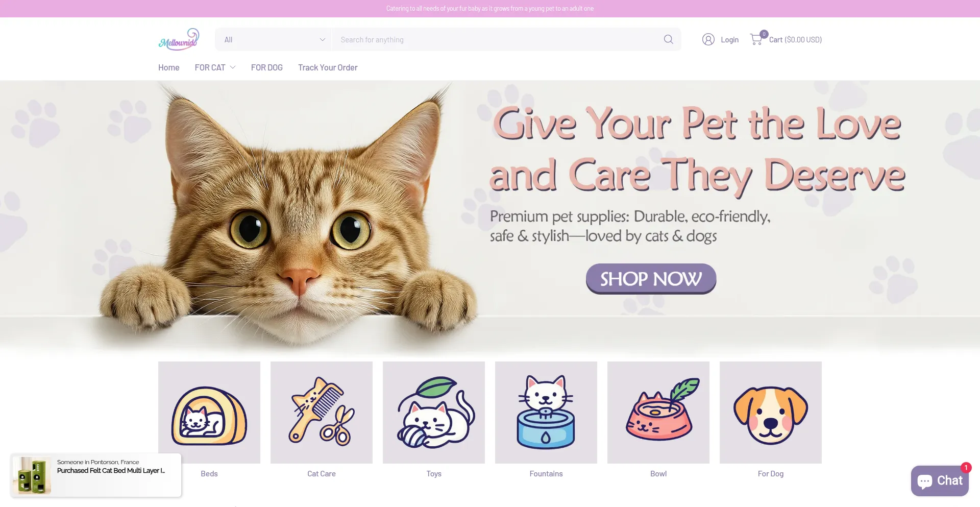Screen dimensions: 980x507
Task: Click the Cart ($0.00 USD) link
Action: tap(795, 39)
